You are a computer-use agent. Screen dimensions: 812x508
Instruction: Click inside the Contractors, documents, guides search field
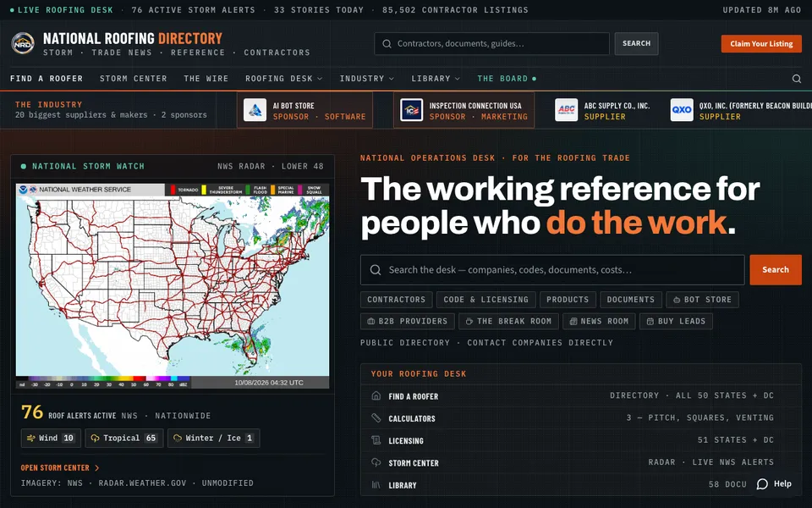tap(491, 43)
